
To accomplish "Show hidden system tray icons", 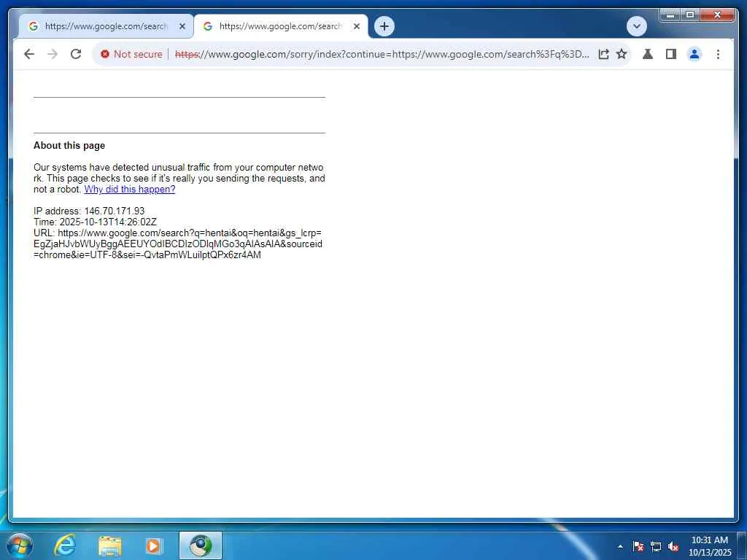I will (620, 546).
